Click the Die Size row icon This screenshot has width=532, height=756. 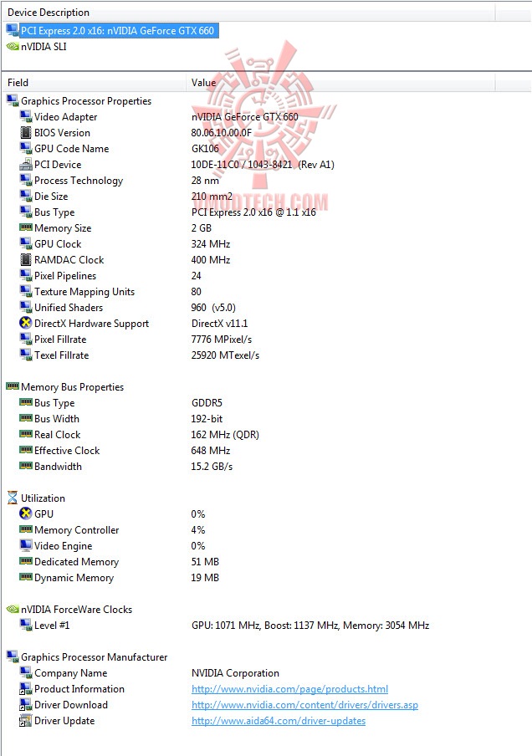(26, 197)
